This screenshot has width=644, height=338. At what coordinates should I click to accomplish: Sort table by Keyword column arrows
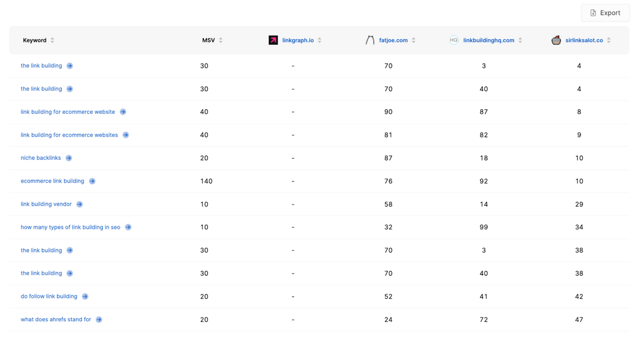[x=52, y=40]
